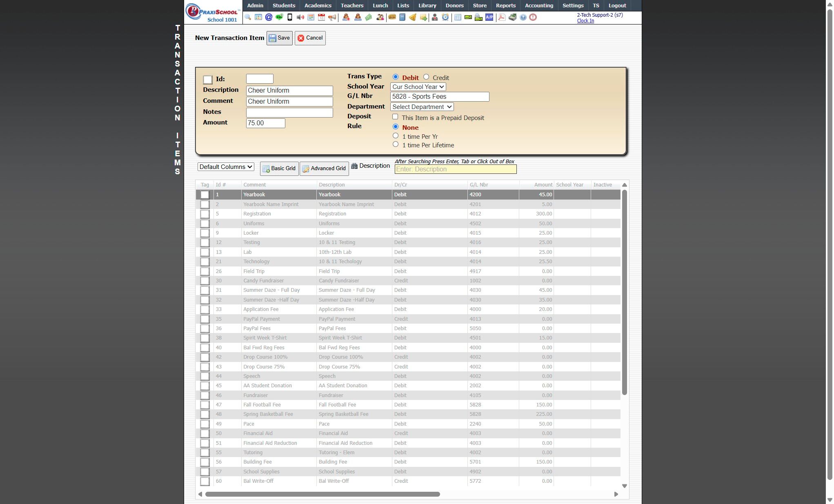This screenshot has width=834, height=504.
Task: Open the School Year dropdown
Action: (418, 87)
